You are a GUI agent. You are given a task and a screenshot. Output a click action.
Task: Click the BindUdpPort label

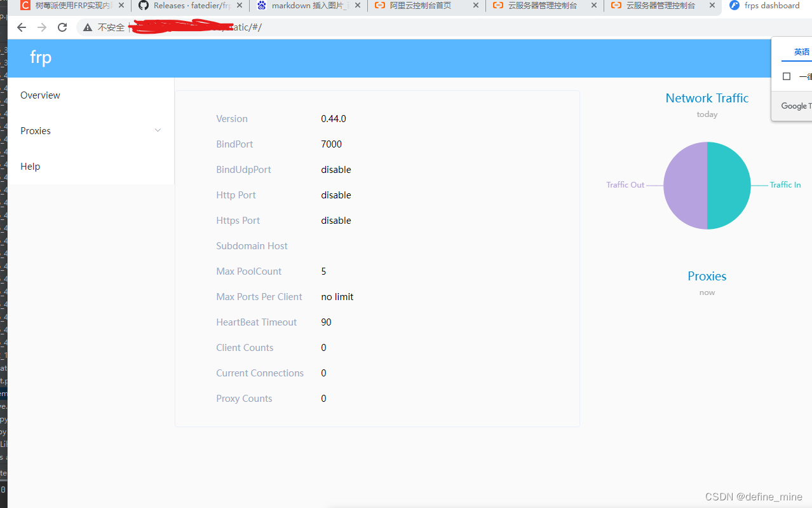pyautogui.click(x=243, y=170)
